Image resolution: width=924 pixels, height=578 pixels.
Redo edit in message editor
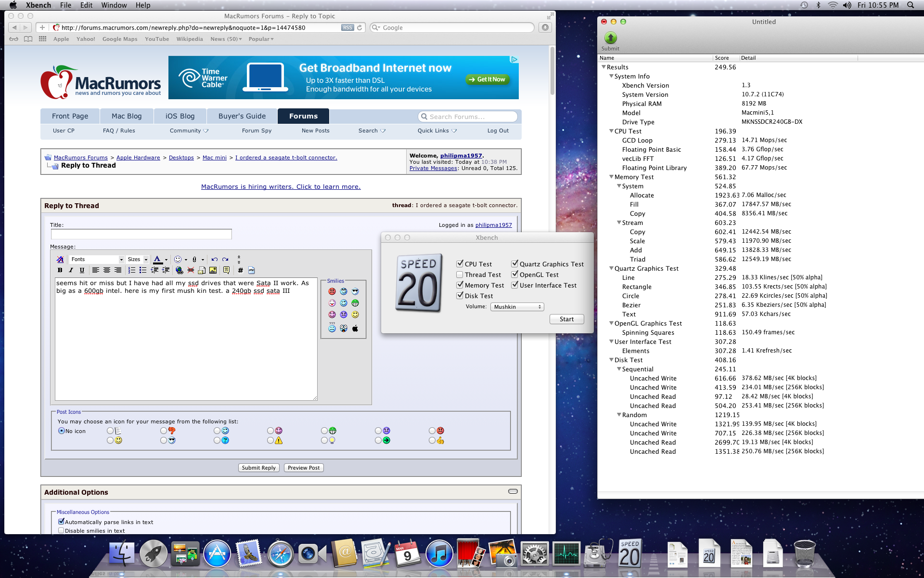coord(225,259)
